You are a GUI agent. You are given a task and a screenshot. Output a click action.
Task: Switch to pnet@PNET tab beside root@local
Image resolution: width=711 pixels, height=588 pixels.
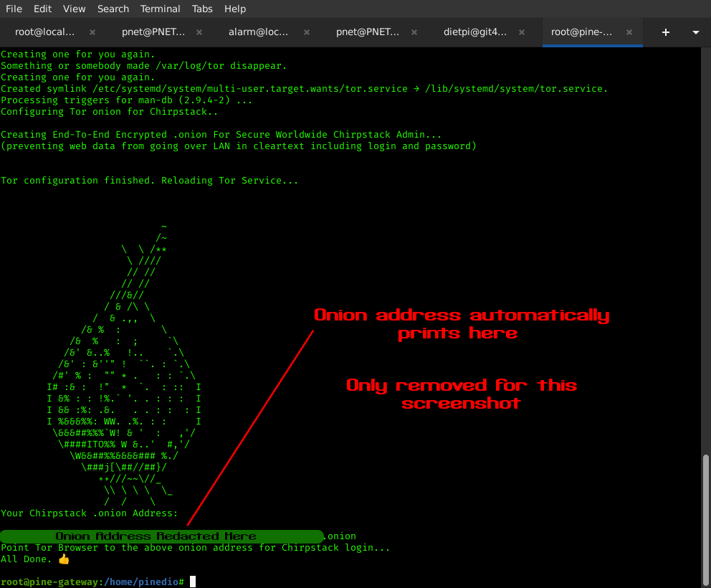pyautogui.click(x=152, y=32)
